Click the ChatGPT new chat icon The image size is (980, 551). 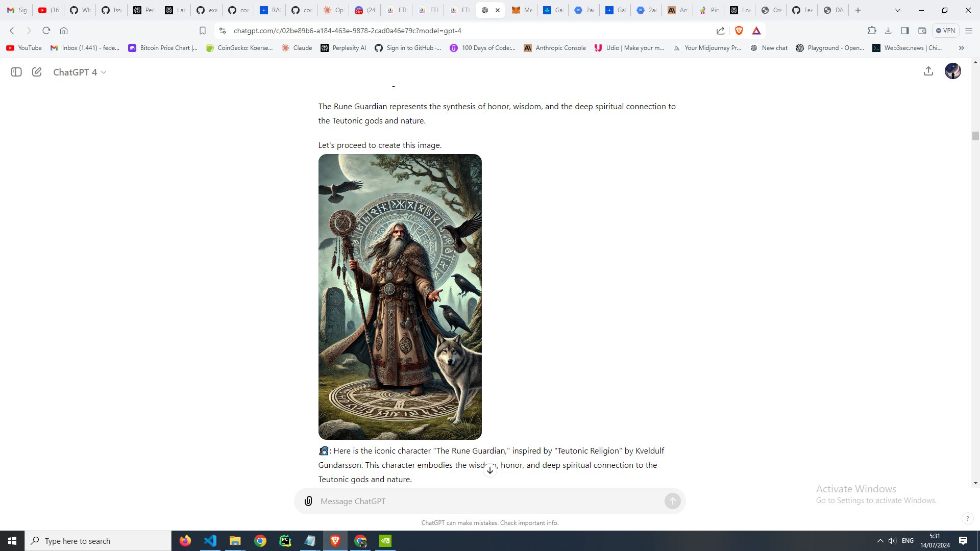coord(36,72)
